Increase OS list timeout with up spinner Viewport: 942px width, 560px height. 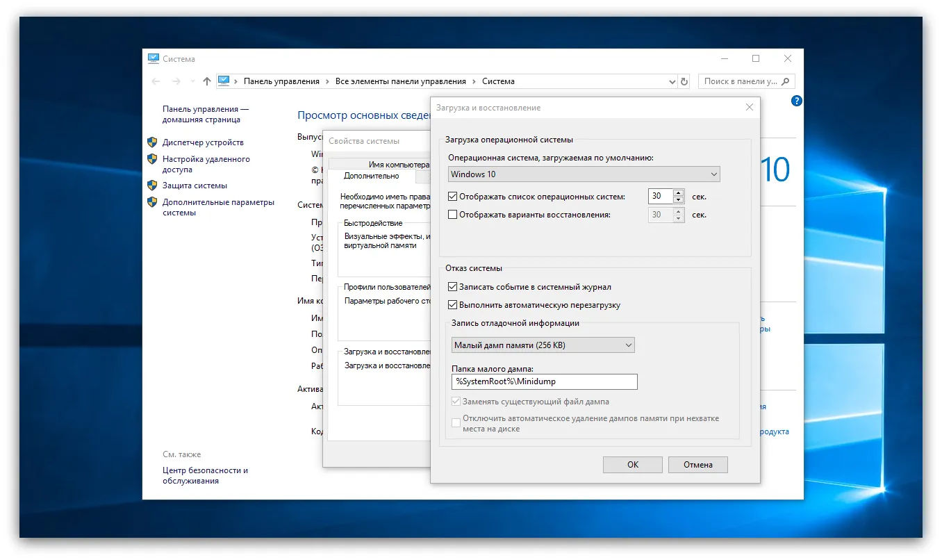tap(679, 193)
